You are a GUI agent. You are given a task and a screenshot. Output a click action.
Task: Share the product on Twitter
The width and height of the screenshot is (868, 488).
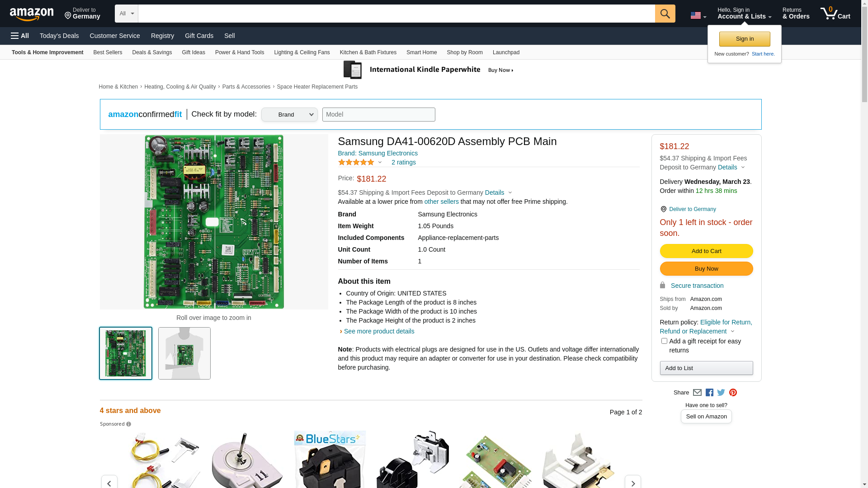[721, 393]
